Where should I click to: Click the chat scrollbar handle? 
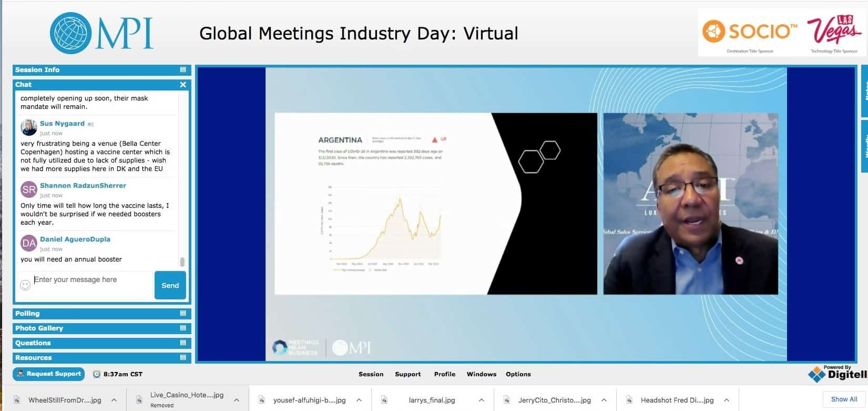click(182, 262)
